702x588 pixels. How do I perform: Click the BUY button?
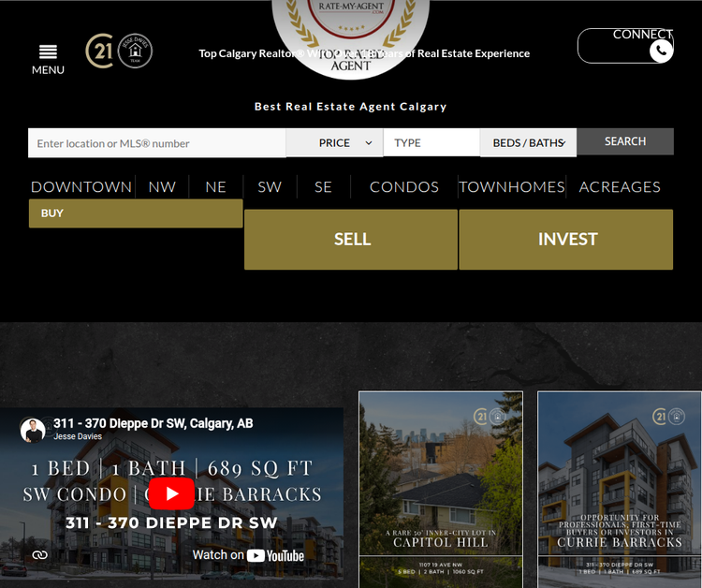click(136, 213)
